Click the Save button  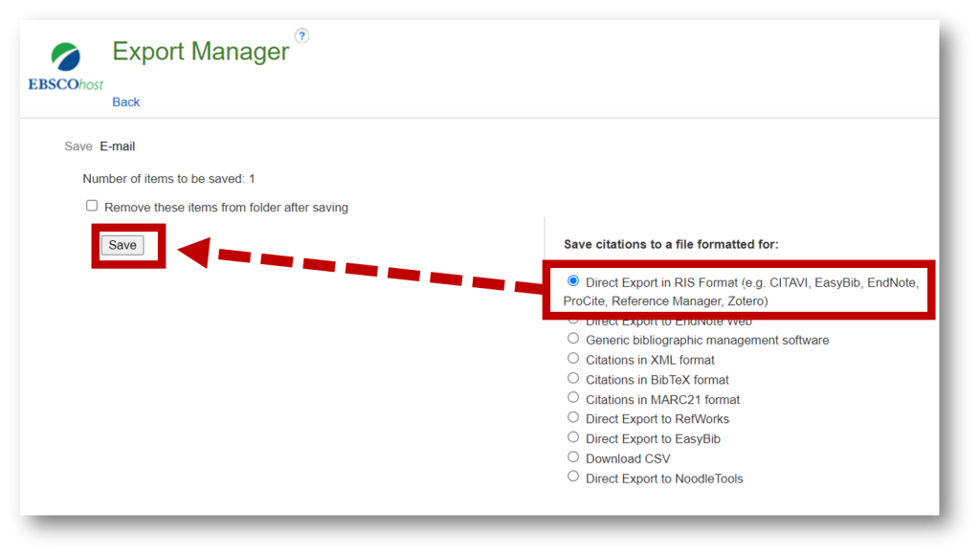coord(122,245)
